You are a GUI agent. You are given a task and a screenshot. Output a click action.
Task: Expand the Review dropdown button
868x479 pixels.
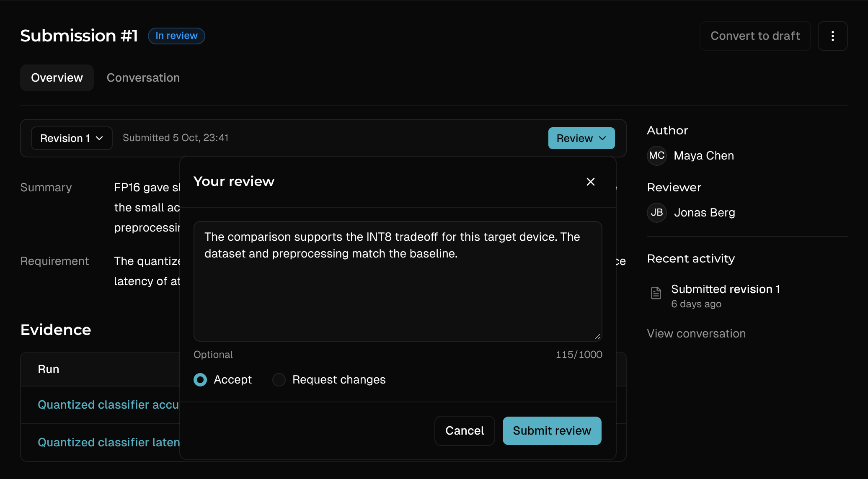(581, 138)
